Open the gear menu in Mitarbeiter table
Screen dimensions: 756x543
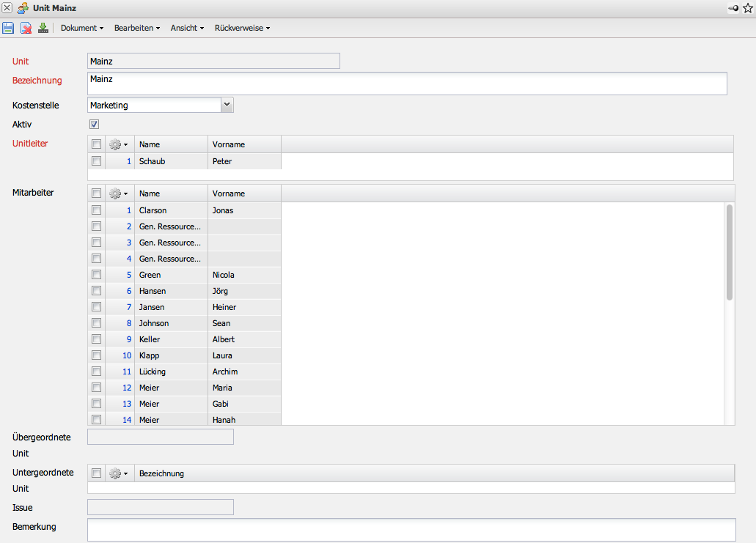point(118,193)
